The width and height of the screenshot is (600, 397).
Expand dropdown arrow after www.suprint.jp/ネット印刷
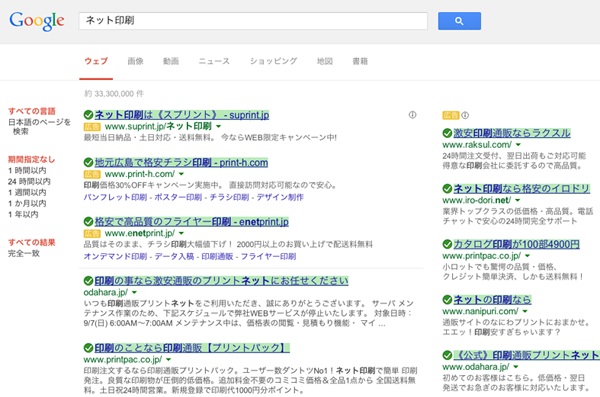[218, 126]
